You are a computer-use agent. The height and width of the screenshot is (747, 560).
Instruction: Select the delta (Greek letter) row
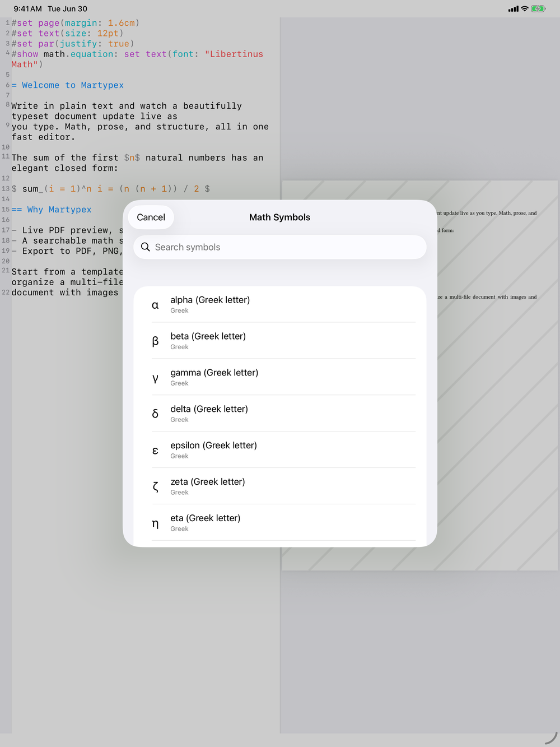point(280,414)
